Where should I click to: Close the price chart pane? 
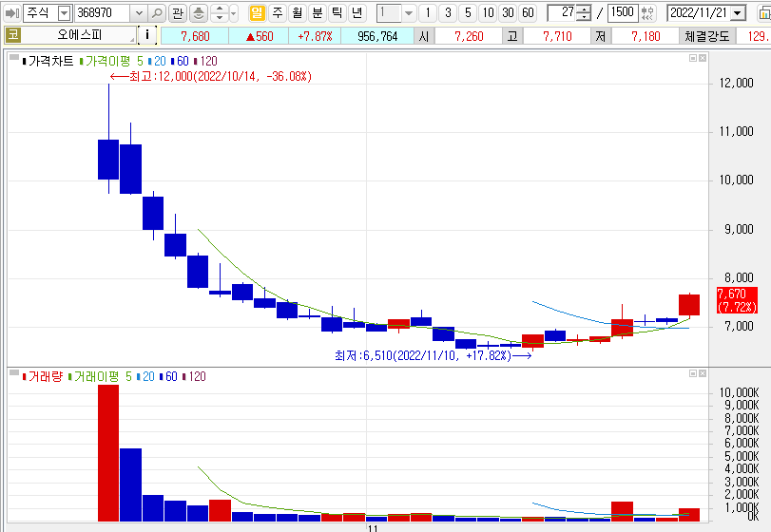pyautogui.click(x=703, y=58)
